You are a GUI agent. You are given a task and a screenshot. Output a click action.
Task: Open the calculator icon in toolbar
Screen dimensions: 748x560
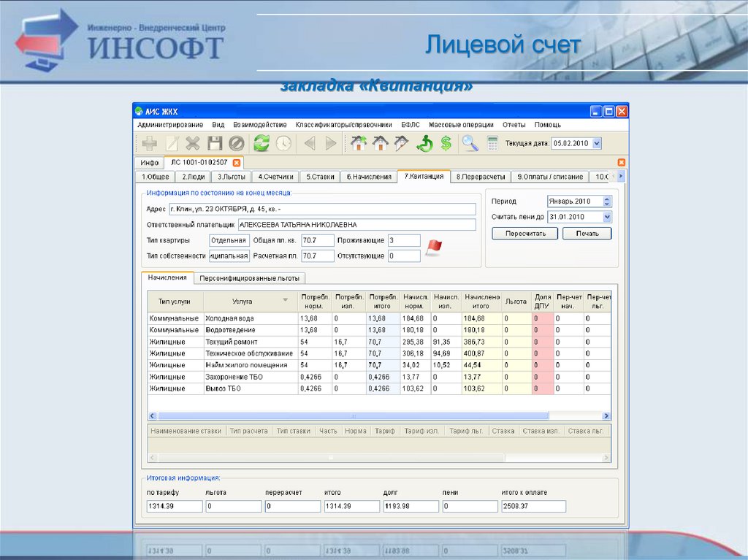pyautogui.click(x=492, y=143)
